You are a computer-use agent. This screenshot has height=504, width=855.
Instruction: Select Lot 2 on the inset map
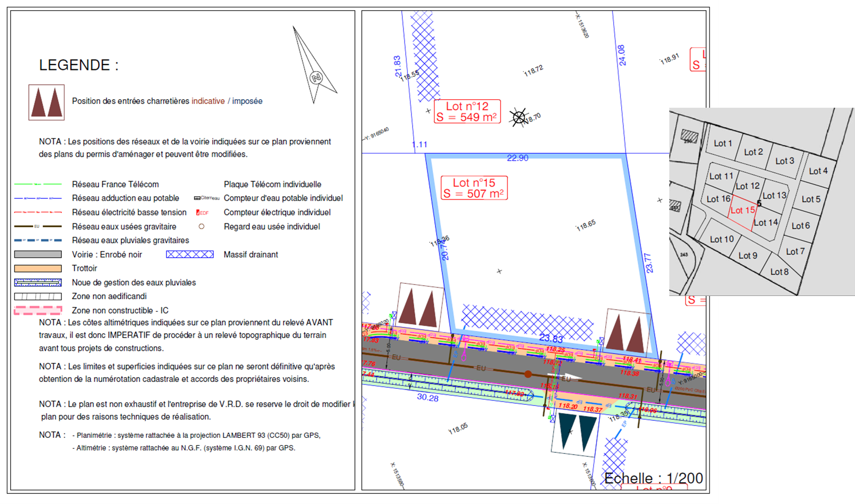754,152
